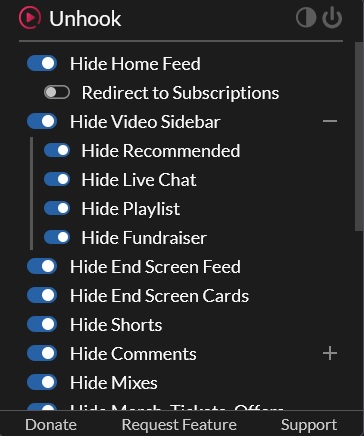The height and width of the screenshot is (436, 364).
Task: Disable Hide Shorts toggle
Action: (x=42, y=325)
